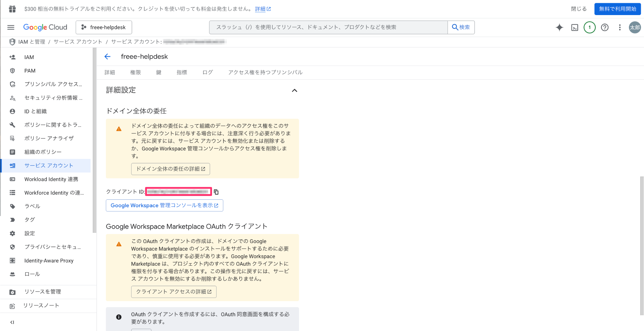Screen dimensions: 644x331
Task: Open the Gemini sparkle assistant icon
Action: tap(559, 27)
